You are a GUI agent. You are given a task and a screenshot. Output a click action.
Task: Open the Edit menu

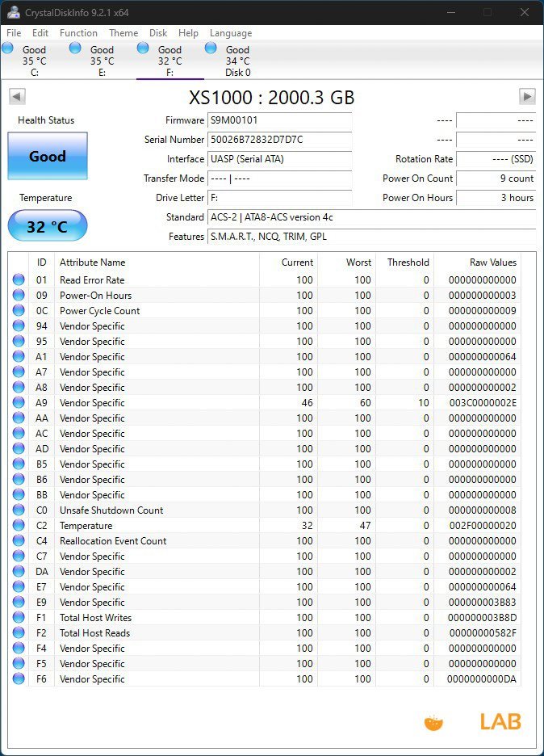tap(40, 33)
